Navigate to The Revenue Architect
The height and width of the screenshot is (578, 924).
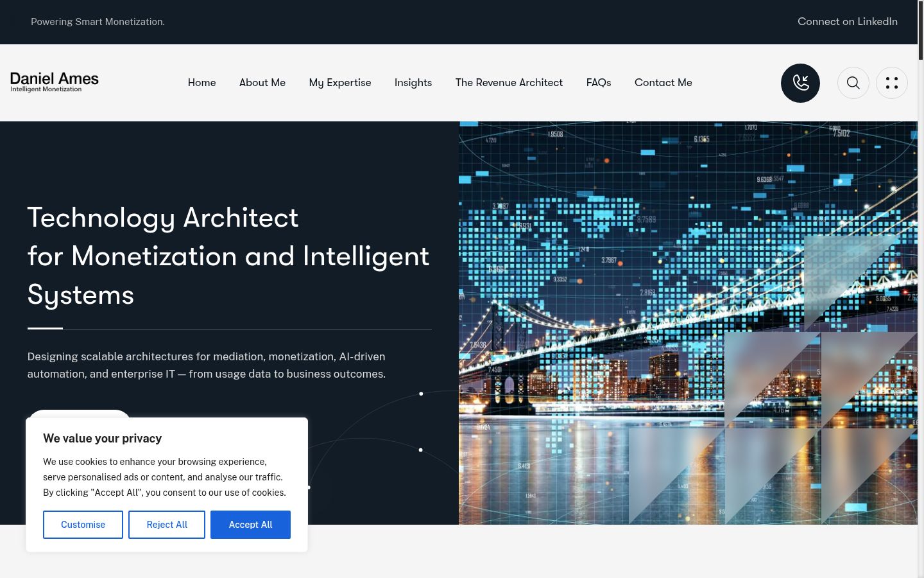509,82
